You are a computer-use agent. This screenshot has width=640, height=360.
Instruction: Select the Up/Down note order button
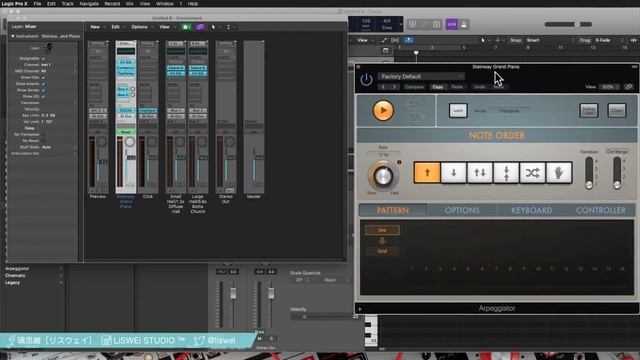pos(480,173)
